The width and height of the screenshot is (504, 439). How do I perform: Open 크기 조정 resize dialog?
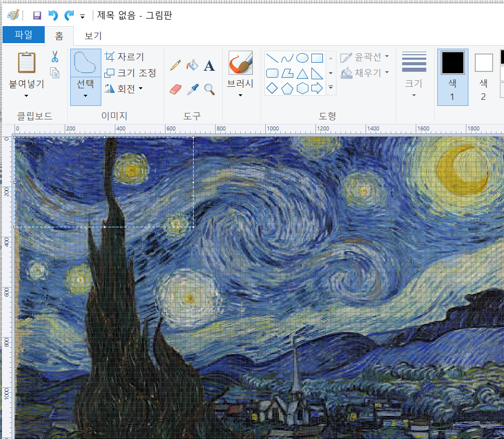(x=130, y=73)
